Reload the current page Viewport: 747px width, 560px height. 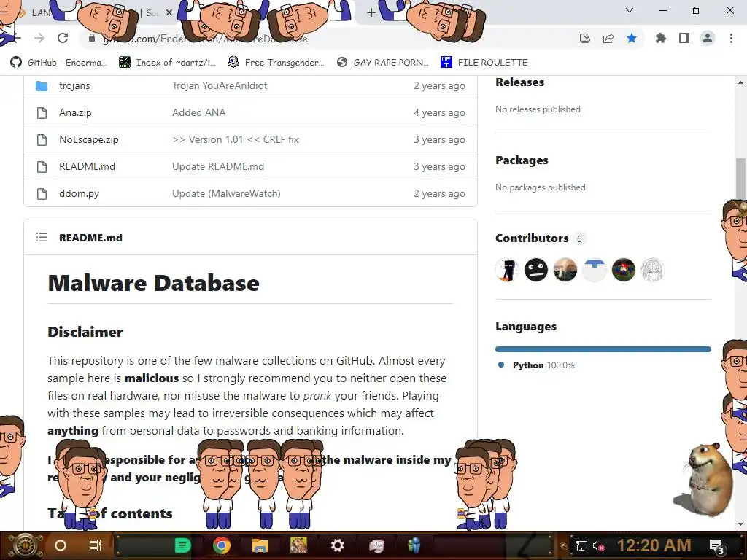tap(63, 38)
